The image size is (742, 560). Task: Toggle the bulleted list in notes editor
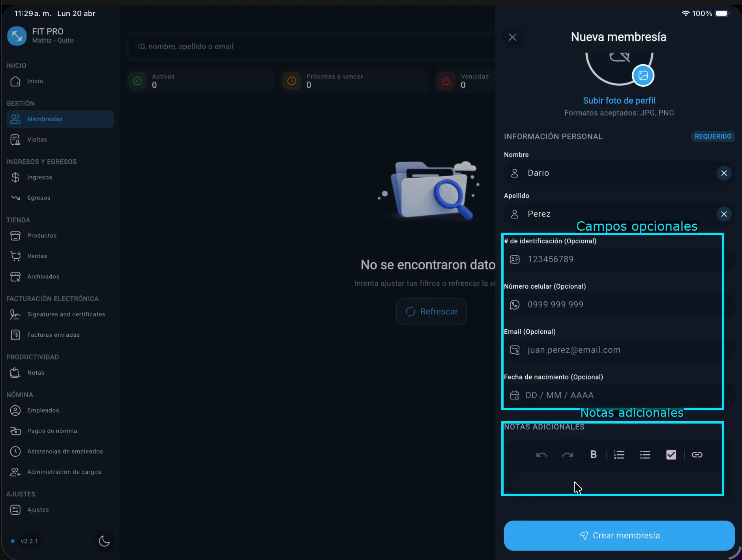click(645, 454)
